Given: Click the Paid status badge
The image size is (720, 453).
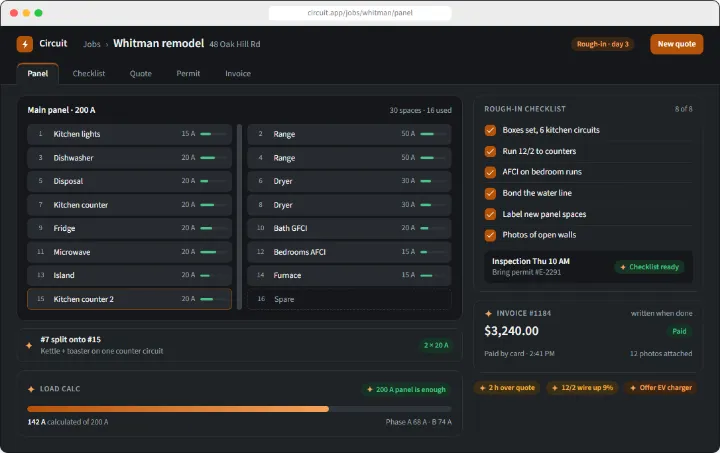Looking at the screenshot, I should 679,331.
